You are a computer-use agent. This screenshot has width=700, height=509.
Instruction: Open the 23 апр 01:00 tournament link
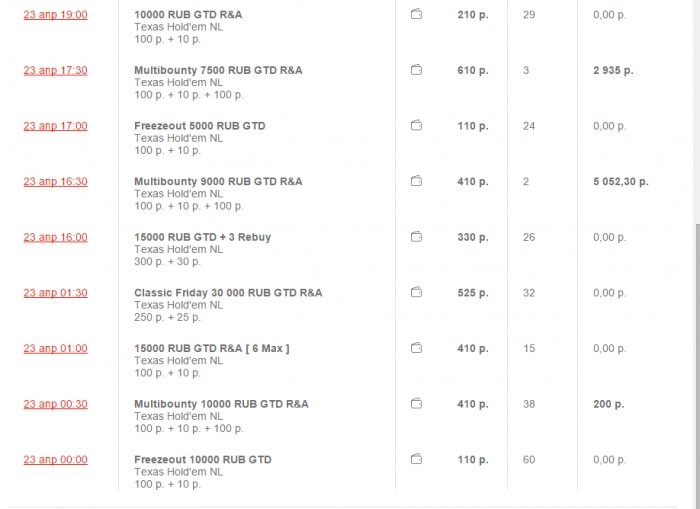click(55, 348)
